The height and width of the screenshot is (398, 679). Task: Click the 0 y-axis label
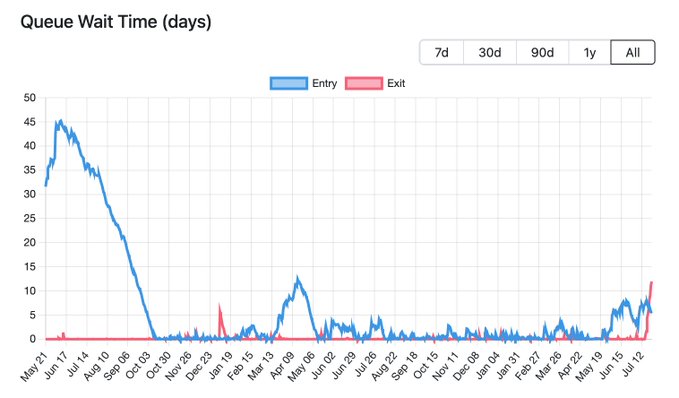[33, 339]
